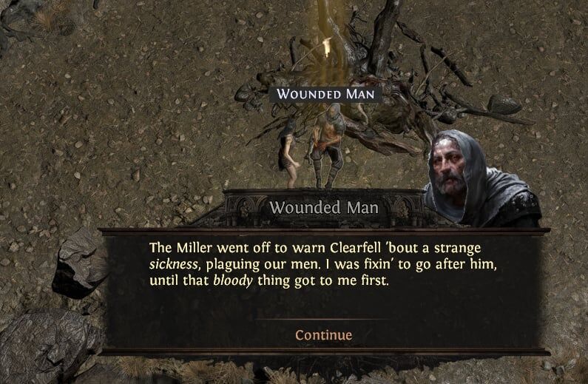The image size is (588, 384).
Task: Select the floating Wounded Man nameplate
Action: click(325, 94)
